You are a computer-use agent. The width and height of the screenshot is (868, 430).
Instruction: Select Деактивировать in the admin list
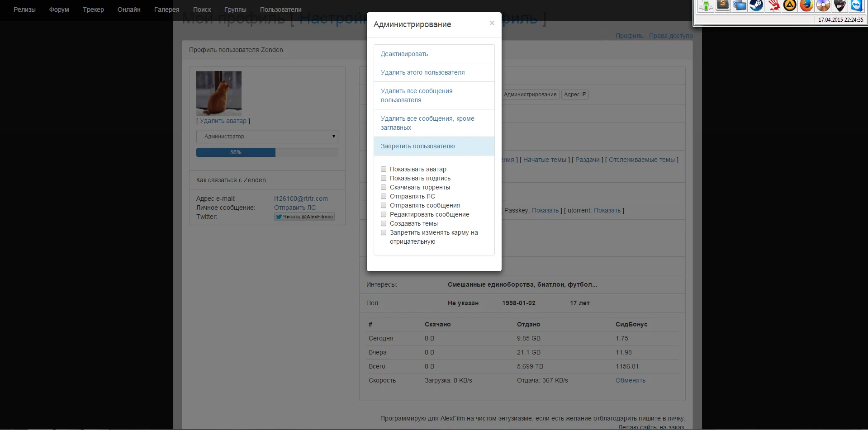pyautogui.click(x=434, y=54)
